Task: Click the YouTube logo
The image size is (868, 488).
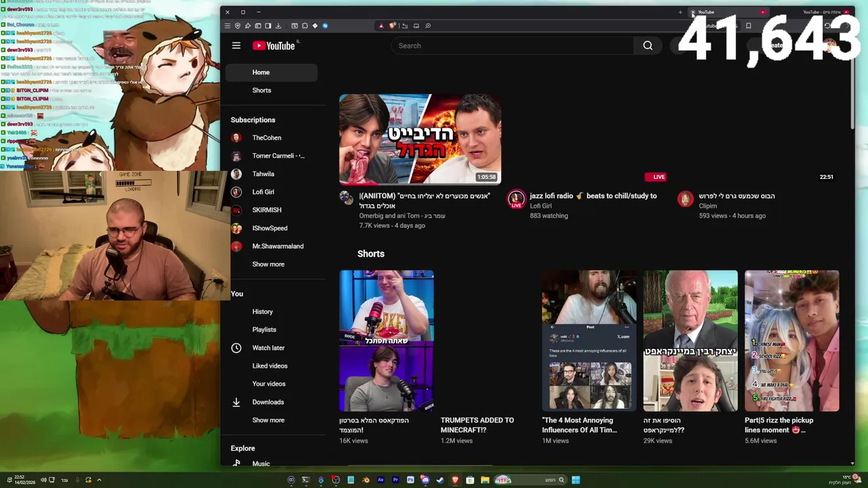Action: point(274,45)
